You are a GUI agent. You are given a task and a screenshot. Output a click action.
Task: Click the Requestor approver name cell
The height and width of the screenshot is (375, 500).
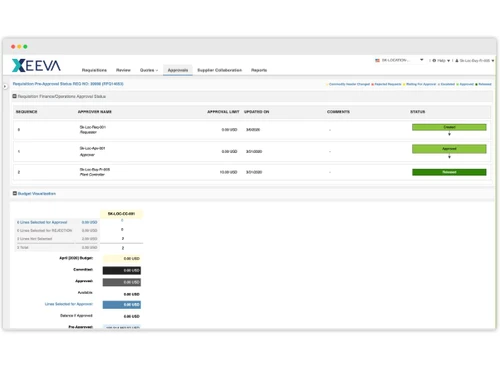(92, 130)
